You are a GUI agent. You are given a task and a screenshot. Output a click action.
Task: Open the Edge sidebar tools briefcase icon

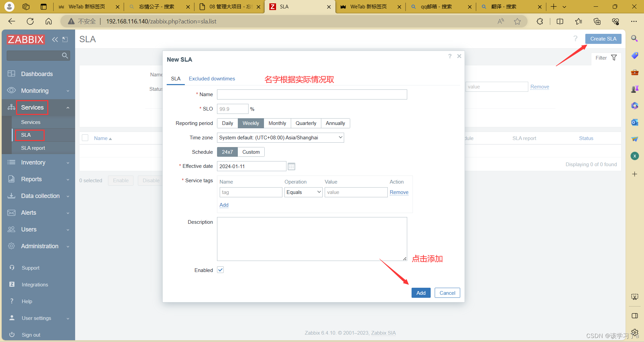[x=635, y=72]
